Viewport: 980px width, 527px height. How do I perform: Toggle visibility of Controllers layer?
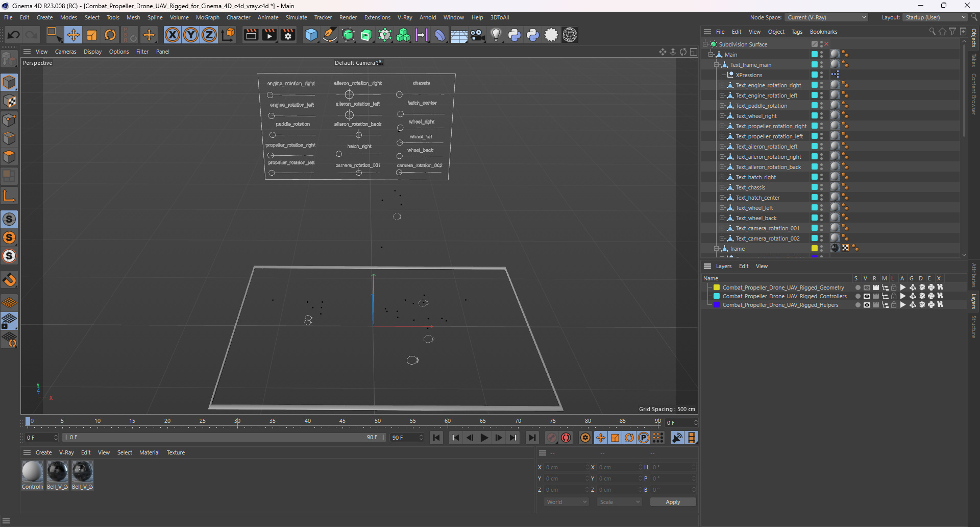867,296
